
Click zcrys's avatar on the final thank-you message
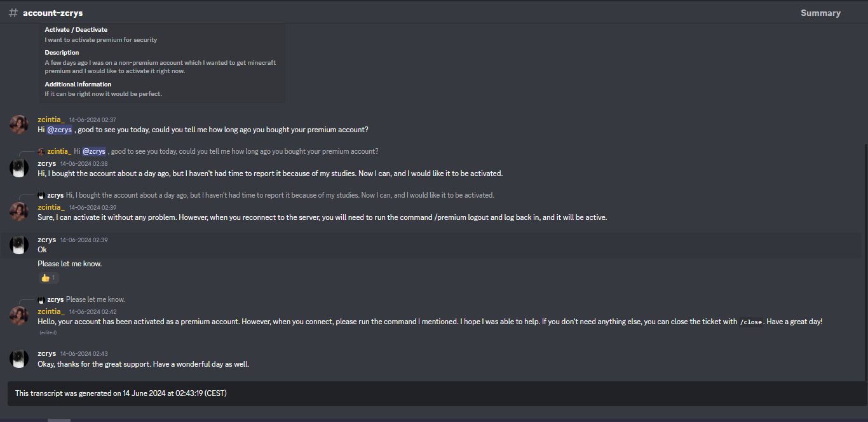click(x=18, y=358)
